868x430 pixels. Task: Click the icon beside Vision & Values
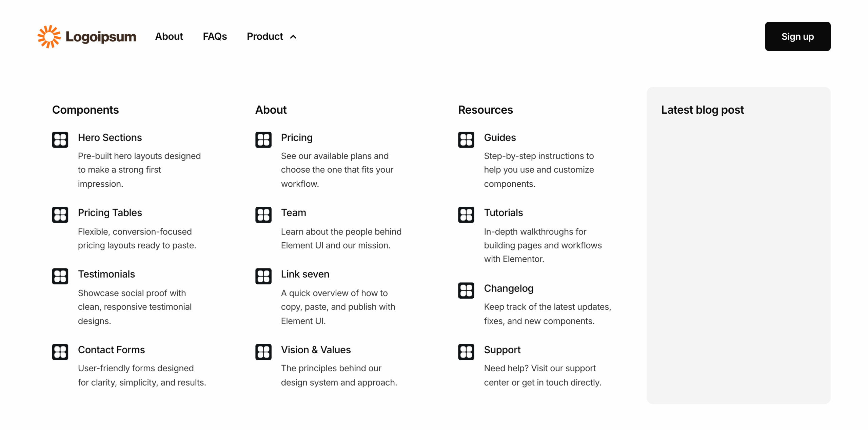click(x=263, y=352)
